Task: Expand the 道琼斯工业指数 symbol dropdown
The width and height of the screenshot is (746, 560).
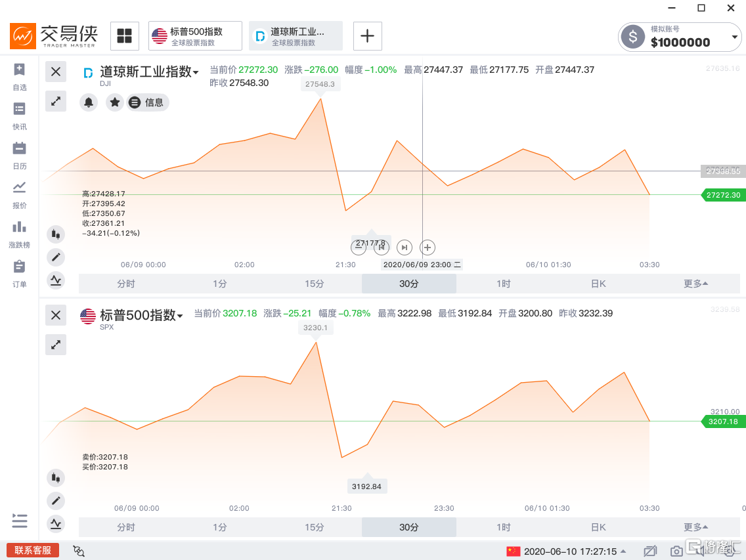Action: (x=196, y=73)
